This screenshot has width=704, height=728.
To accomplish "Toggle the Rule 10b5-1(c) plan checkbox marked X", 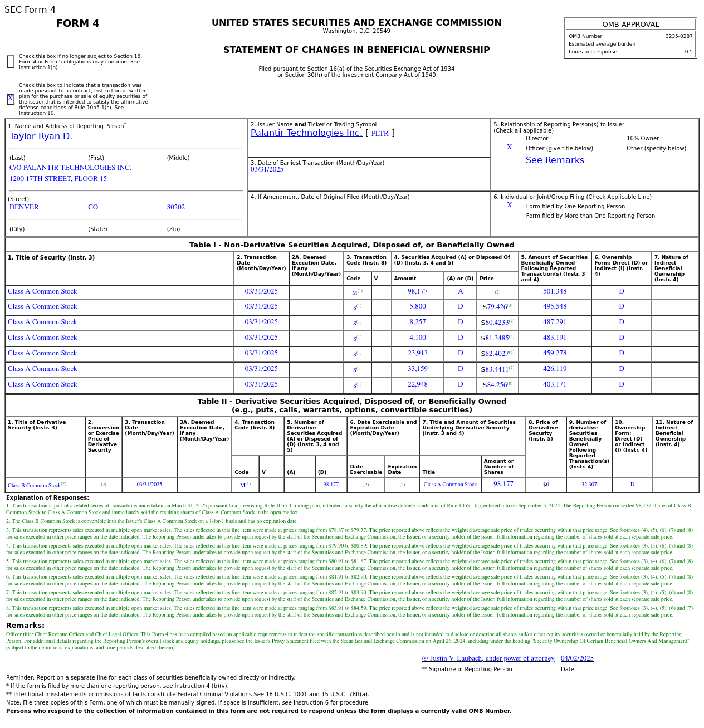I will coord(11,99).
